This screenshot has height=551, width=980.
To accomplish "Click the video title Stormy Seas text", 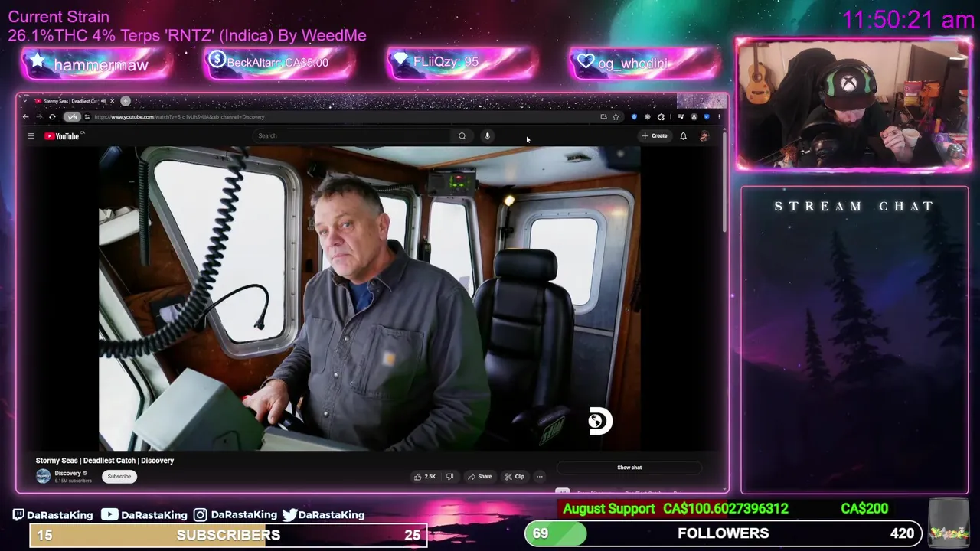I will pos(105,461).
